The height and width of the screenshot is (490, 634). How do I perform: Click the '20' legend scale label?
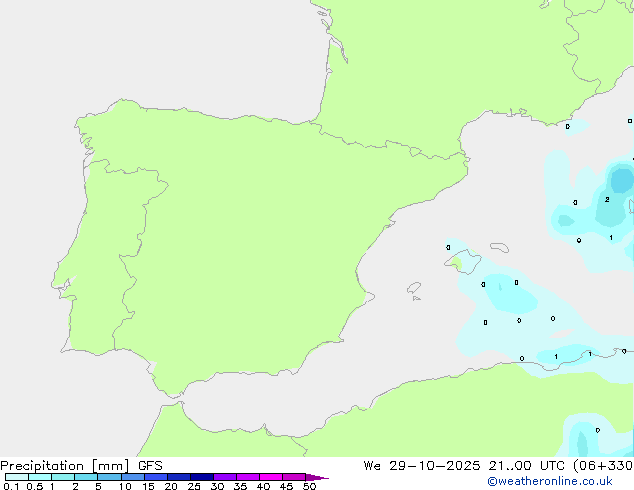(171, 486)
